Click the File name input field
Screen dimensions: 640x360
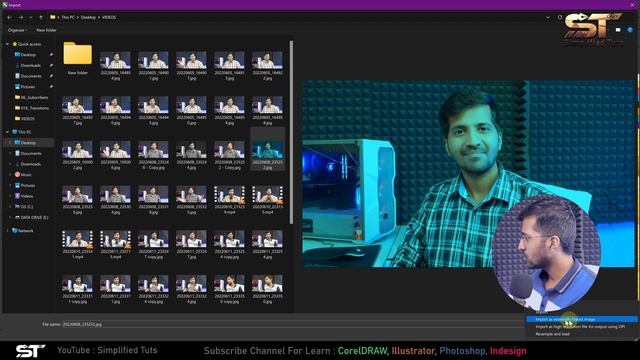292,324
